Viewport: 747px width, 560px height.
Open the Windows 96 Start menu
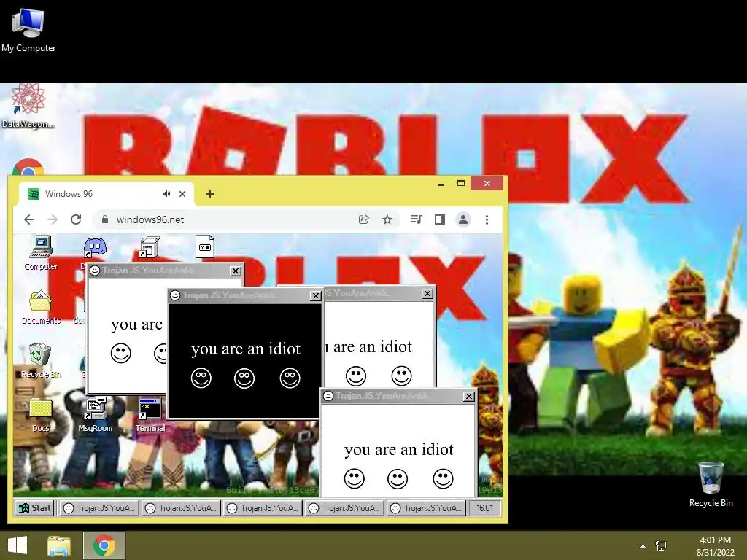coord(34,508)
